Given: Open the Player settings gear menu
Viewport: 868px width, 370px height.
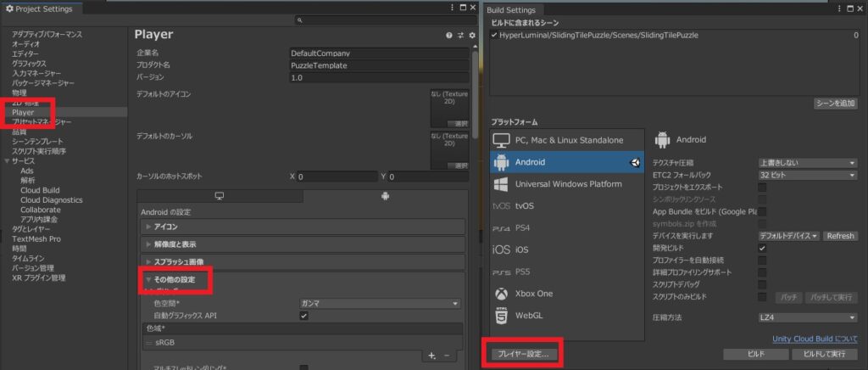Looking at the screenshot, I should 471,35.
